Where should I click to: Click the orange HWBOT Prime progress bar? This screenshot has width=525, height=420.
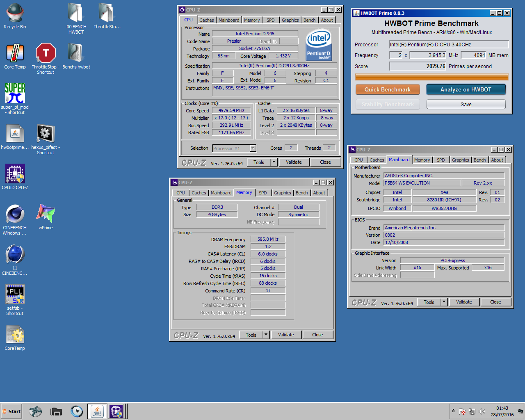point(432,77)
